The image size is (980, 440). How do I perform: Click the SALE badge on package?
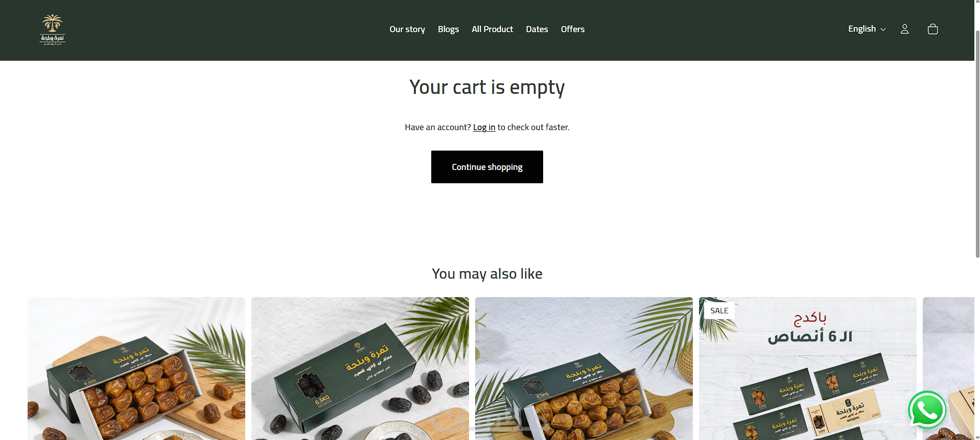pyautogui.click(x=719, y=310)
